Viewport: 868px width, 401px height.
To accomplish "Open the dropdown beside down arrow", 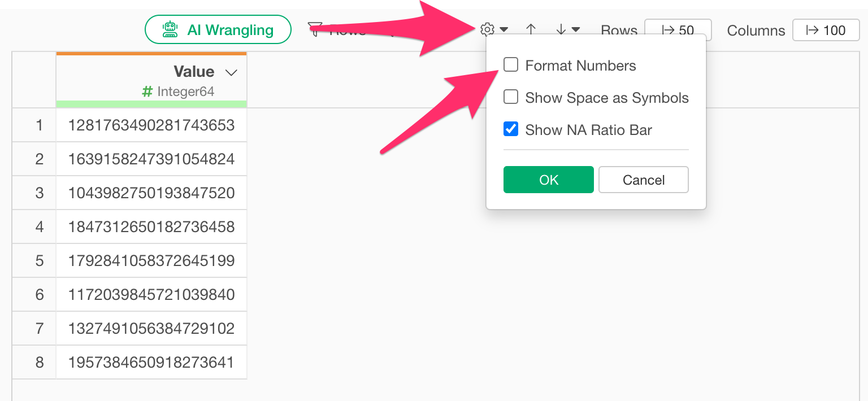I will 576,29.
